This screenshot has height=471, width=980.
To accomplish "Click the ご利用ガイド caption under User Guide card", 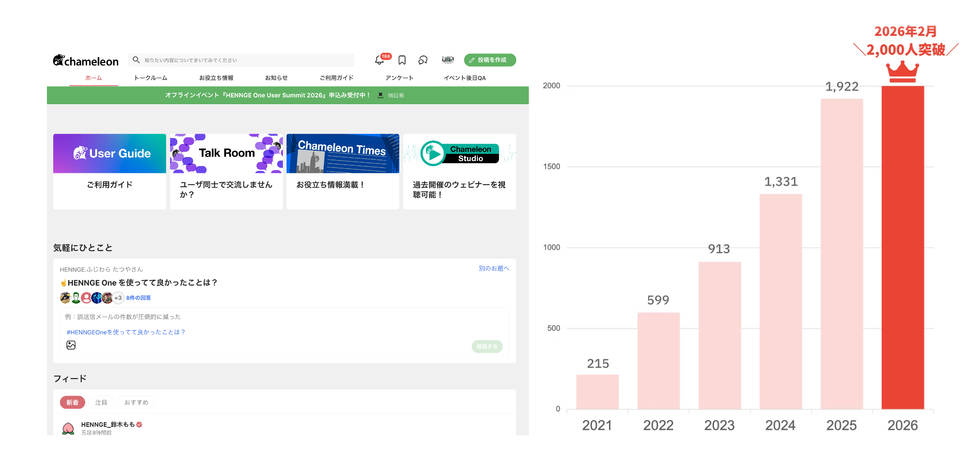I will coord(110,185).
